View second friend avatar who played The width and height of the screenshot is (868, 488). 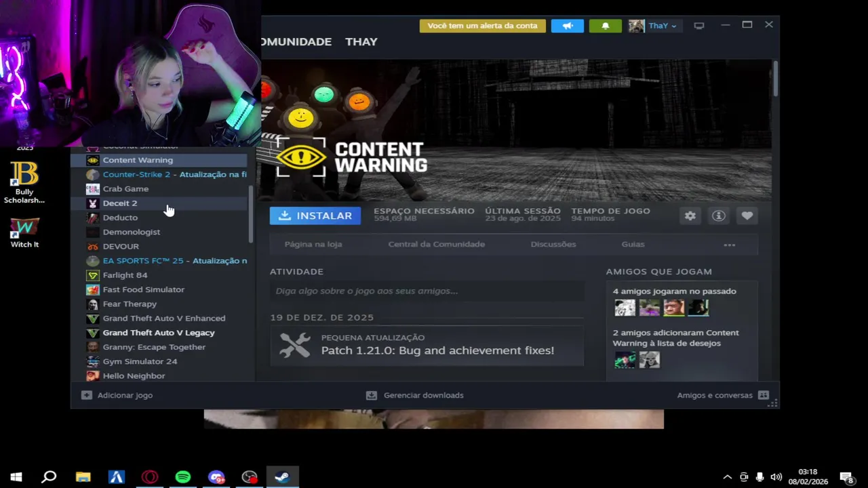[x=649, y=308]
